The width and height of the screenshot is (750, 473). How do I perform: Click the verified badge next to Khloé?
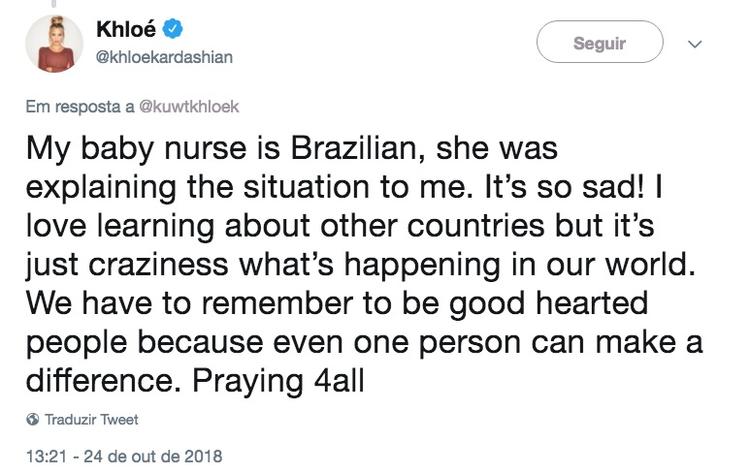click(172, 30)
